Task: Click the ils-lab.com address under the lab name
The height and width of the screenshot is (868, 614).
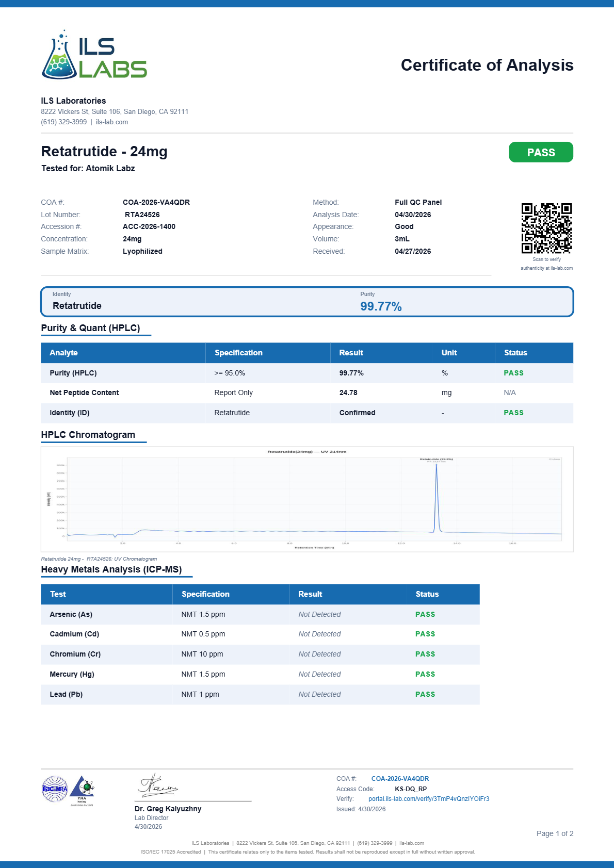Action: click(112, 122)
